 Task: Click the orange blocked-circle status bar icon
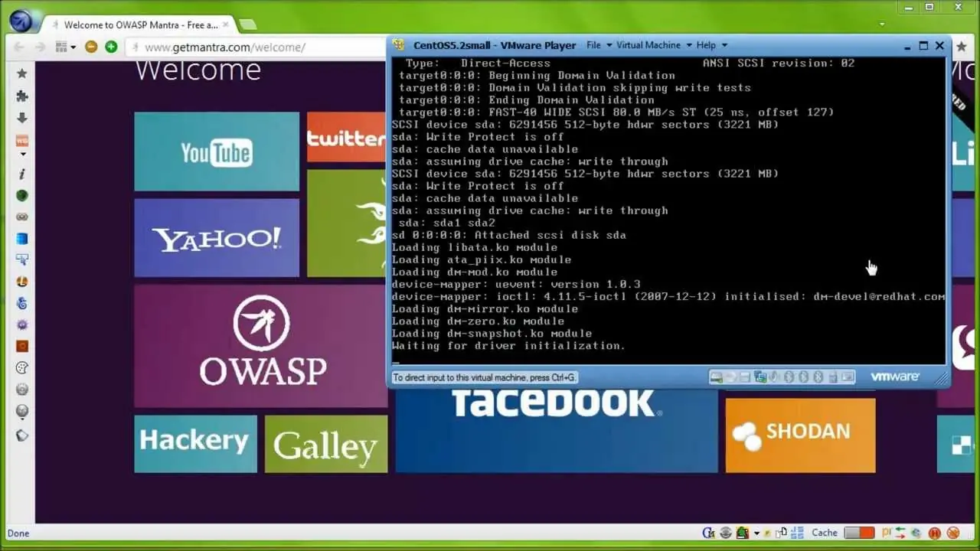[953, 533]
